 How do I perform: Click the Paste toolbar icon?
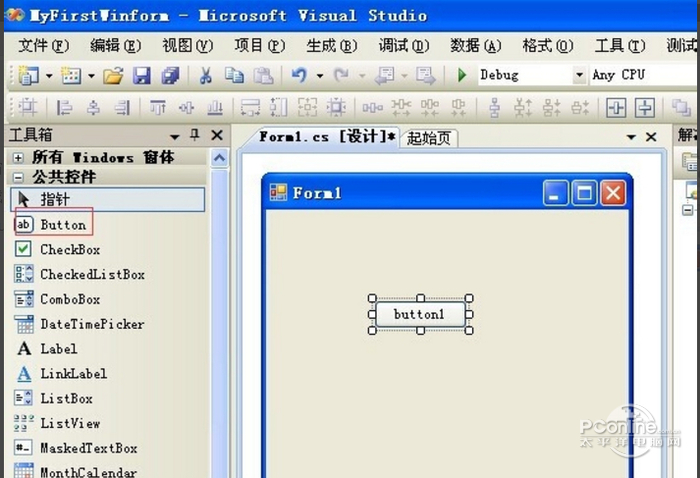(x=263, y=75)
